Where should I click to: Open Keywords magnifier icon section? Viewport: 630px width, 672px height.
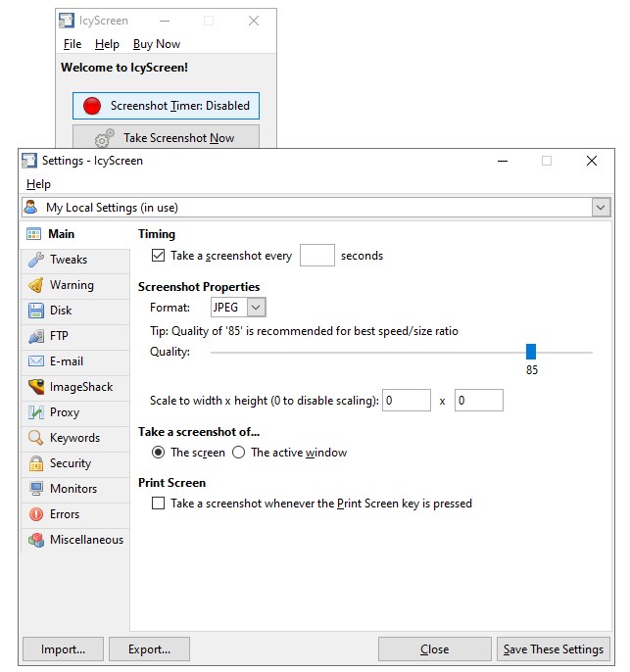(35, 438)
